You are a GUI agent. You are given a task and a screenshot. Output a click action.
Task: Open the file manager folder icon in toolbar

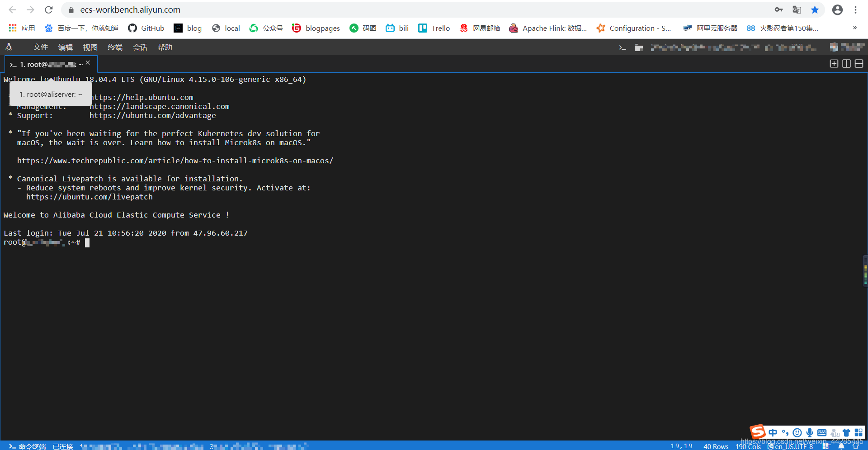(638, 47)
